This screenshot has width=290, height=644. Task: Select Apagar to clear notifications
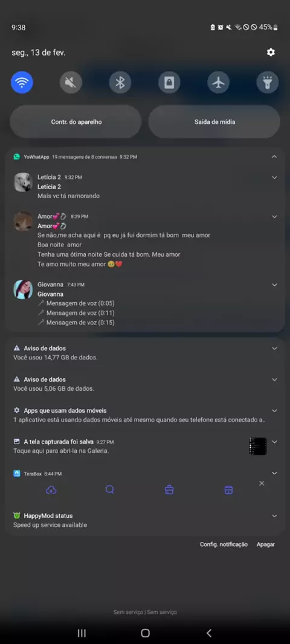click(265, 544)
